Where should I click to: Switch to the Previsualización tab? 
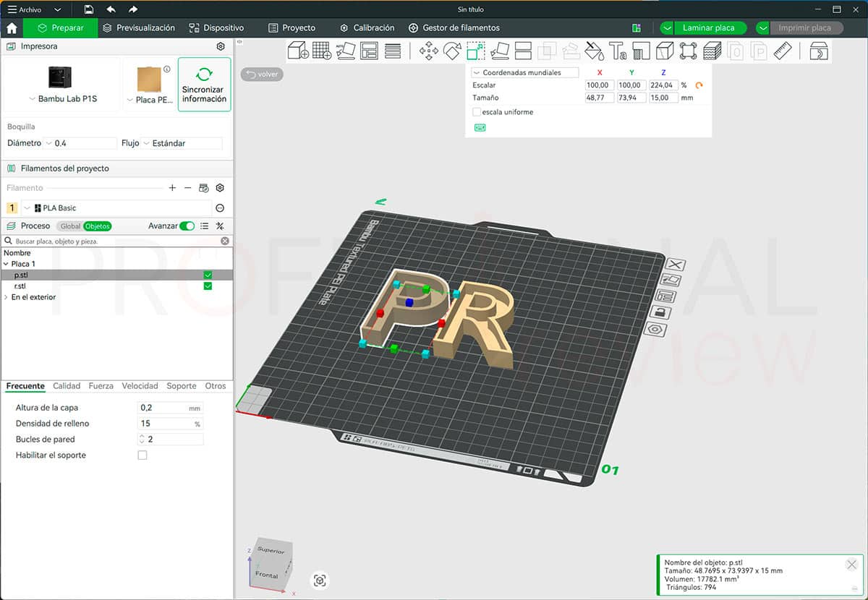point(139,28)
